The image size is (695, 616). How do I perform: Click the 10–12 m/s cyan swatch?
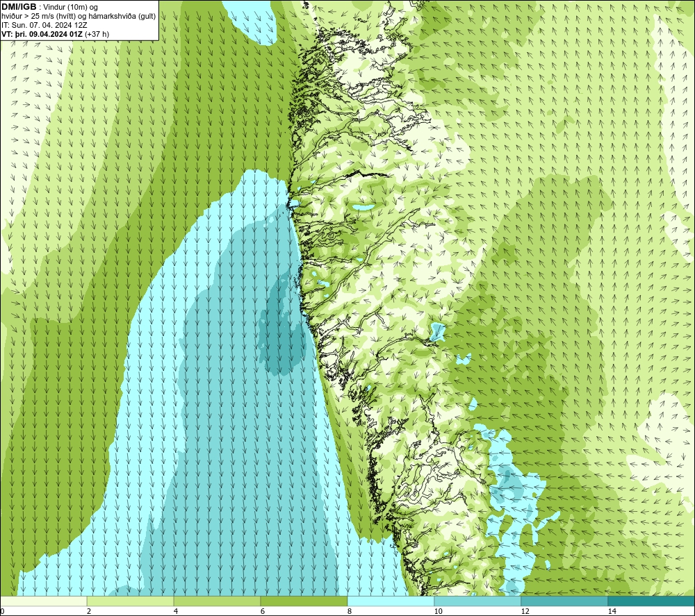pos(478,601)
